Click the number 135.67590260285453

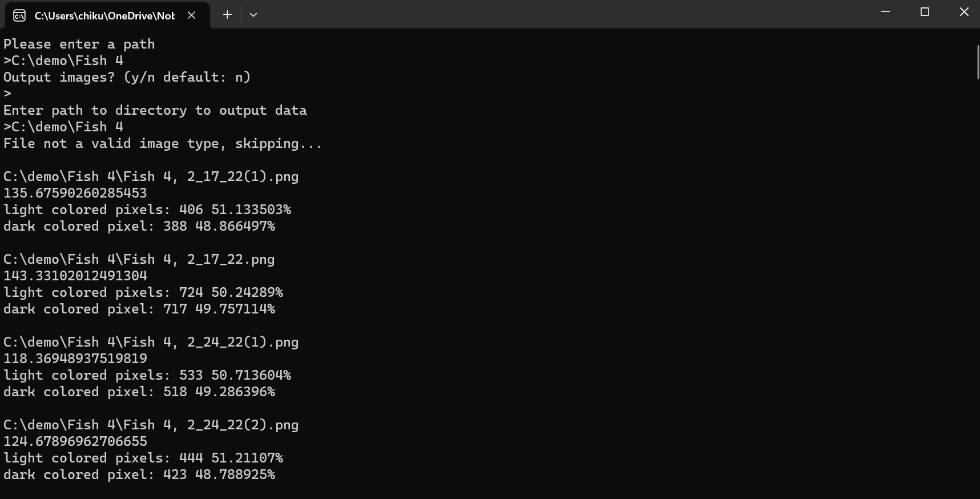coord(74,193)
